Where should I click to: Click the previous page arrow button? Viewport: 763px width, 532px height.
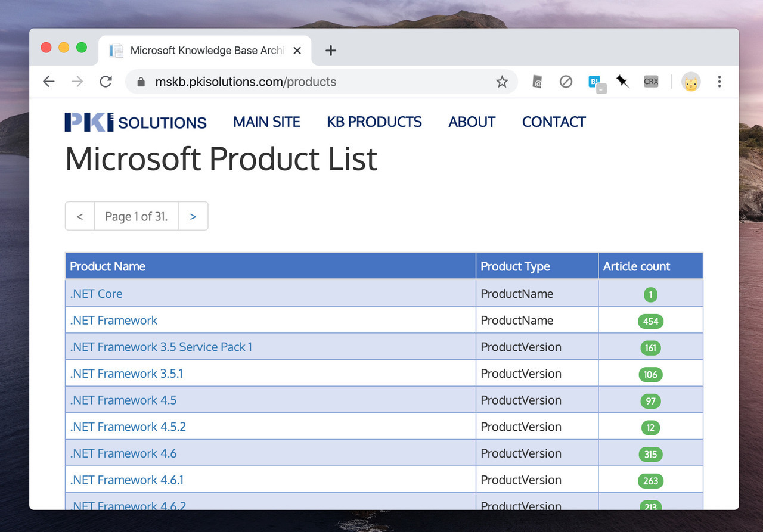(80, 216)
